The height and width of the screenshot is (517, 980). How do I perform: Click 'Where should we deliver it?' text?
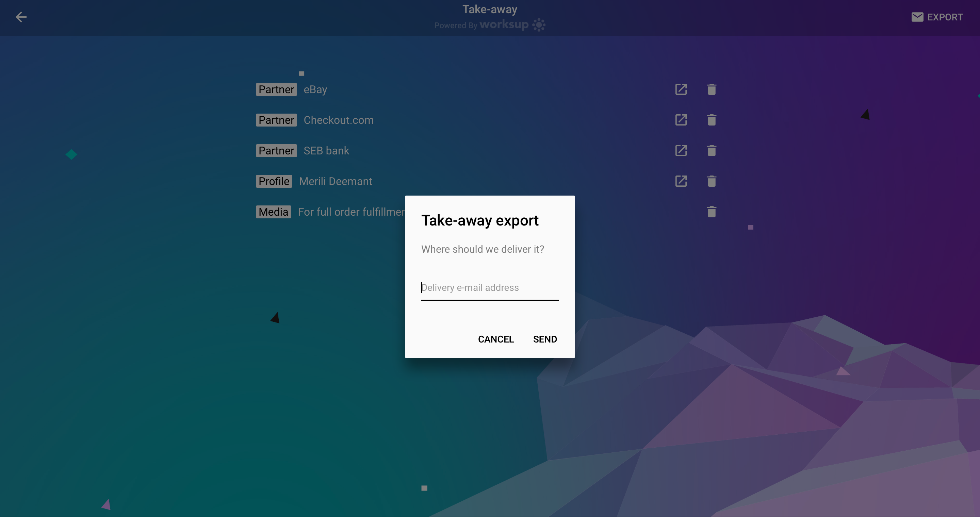[483, 249]
